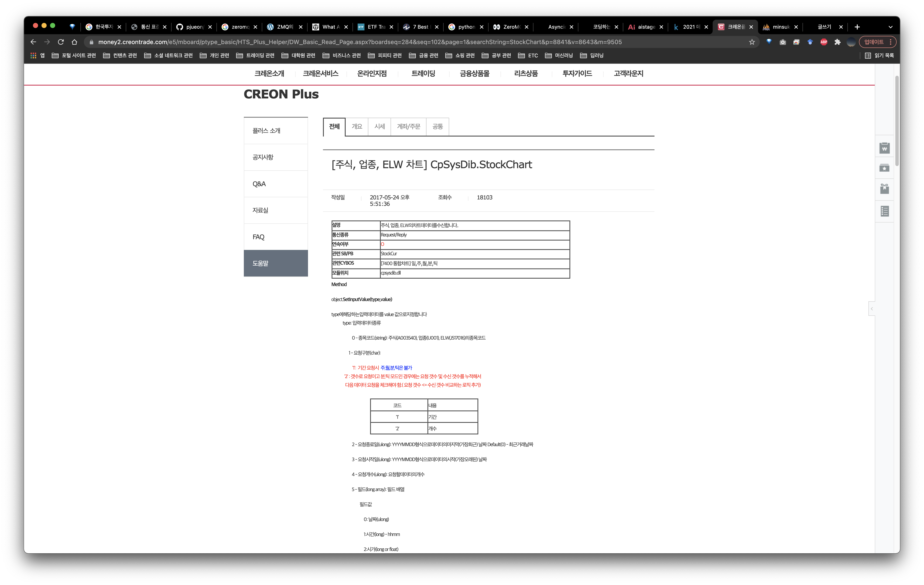924x585 pixels.
Task: Click the camera screenshot extension icon
Action: coord(783,42)
